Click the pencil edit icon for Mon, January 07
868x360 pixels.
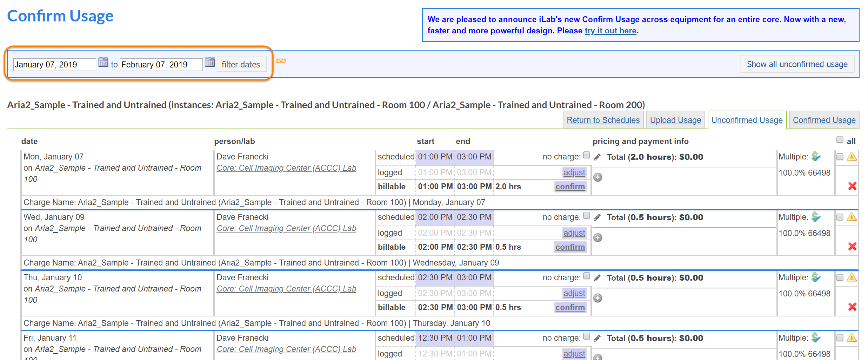point(597,157)
